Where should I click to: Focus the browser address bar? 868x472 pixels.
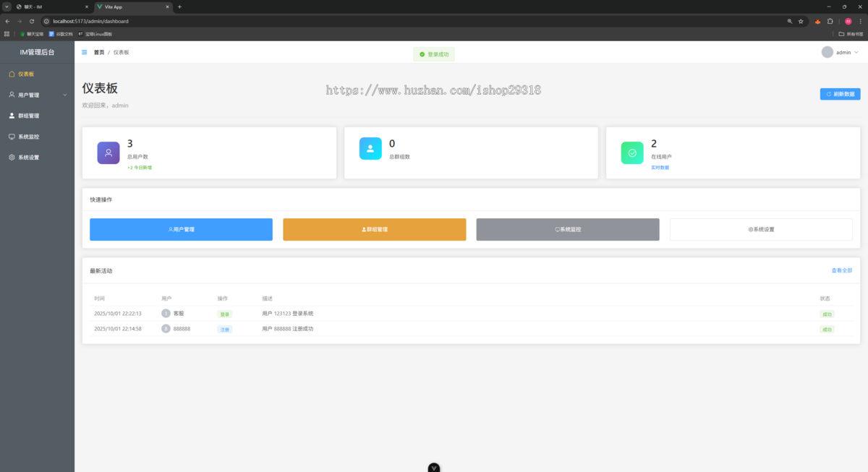click(420, 21)
